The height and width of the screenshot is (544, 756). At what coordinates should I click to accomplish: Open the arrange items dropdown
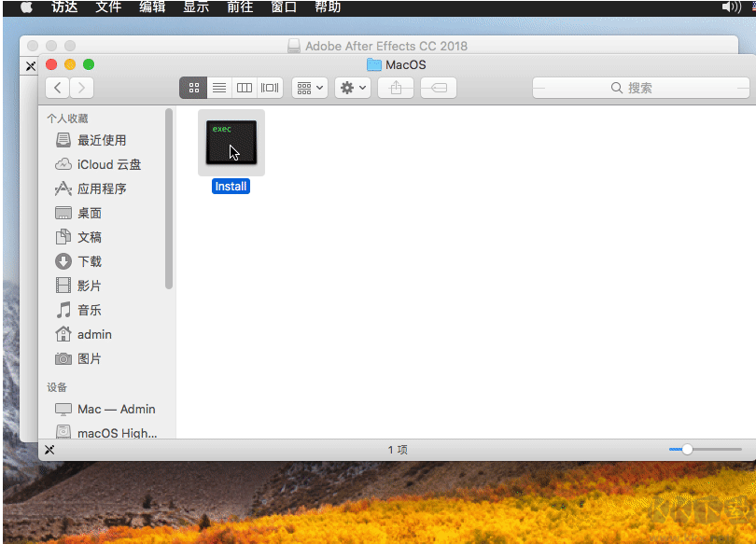(309, 87)
